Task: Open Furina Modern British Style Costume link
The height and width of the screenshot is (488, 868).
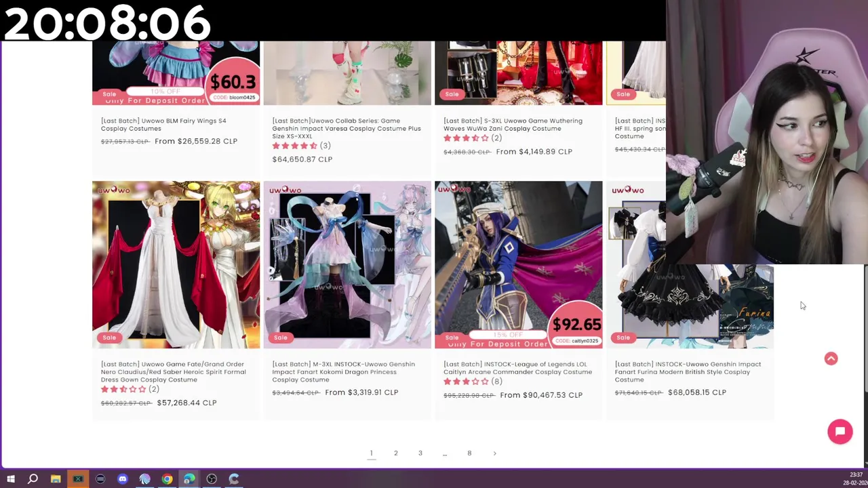Action: (x=688, y=372)
